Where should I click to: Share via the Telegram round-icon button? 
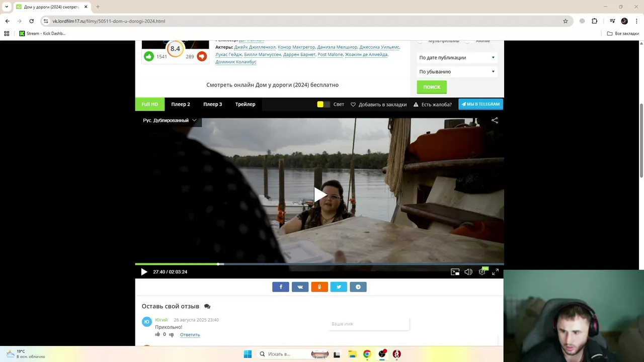(358, 287)
